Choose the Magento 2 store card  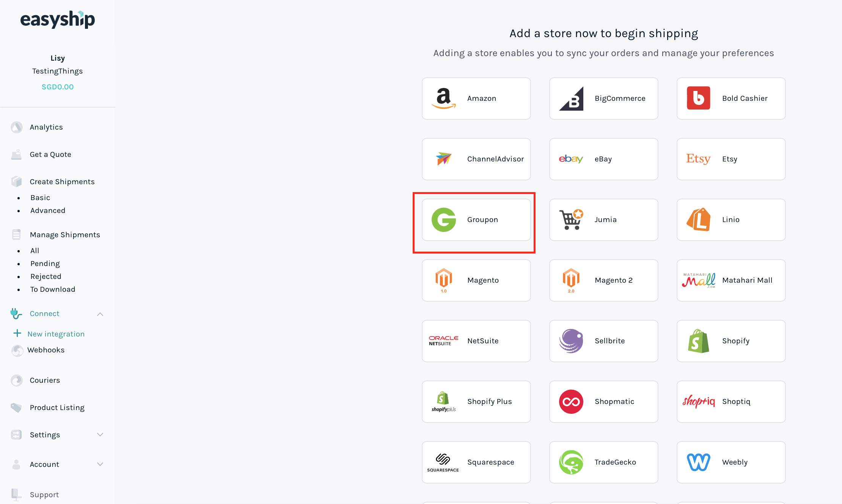coord(603,280)
